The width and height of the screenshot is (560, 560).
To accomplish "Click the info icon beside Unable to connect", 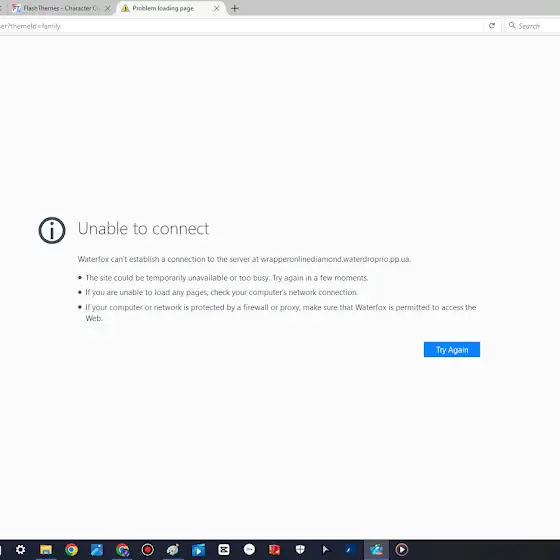I will (x=52, y=230).
